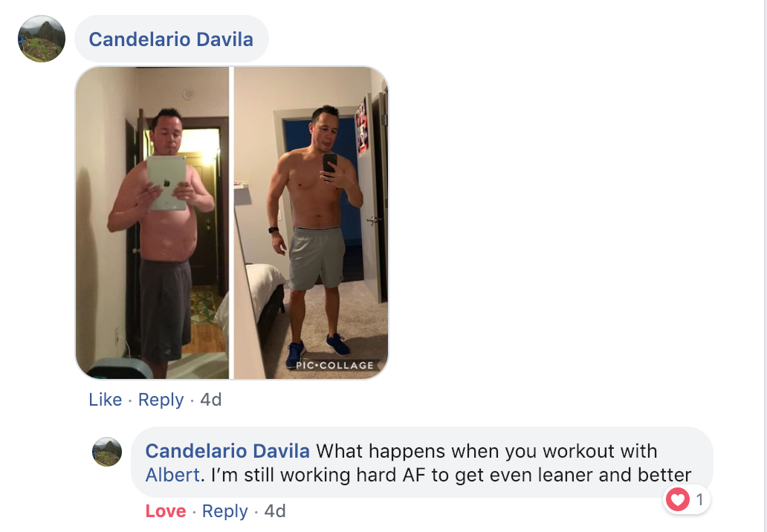The width and height of the screenshot is (767, 532).
Task: Click the PIC•COLLAGE watermark
Action: point(335,366)
